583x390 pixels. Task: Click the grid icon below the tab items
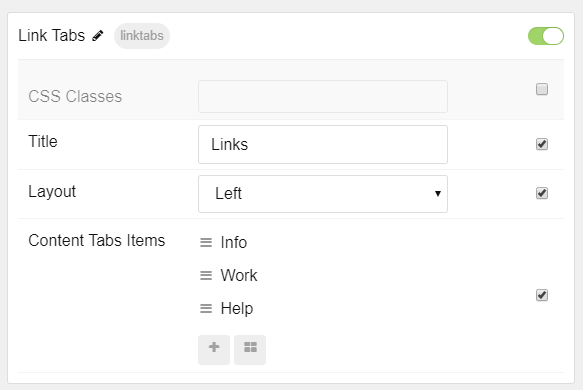tap(250, 349)
